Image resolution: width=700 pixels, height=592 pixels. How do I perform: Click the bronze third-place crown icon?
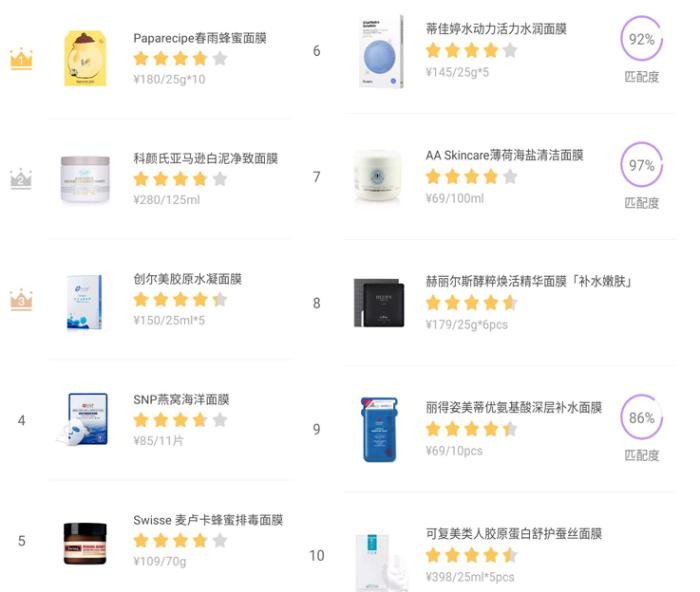(21, 300)
